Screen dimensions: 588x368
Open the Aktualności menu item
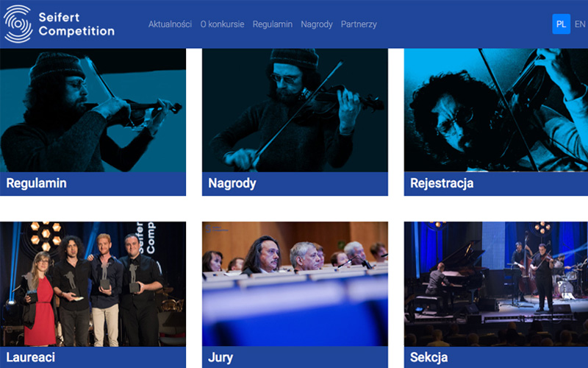(170, 24)
